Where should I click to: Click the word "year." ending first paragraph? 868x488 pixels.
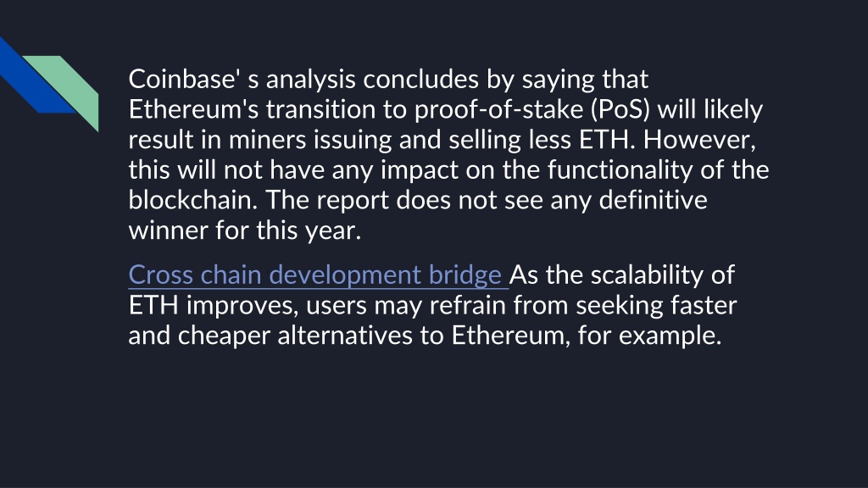tap(332, 230)
